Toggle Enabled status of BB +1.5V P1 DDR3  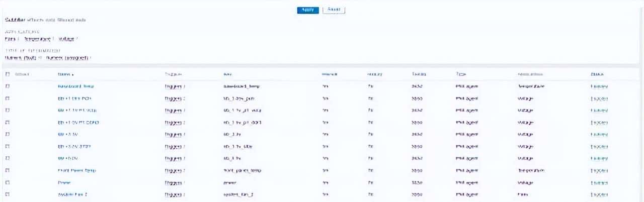click(599, 122)
